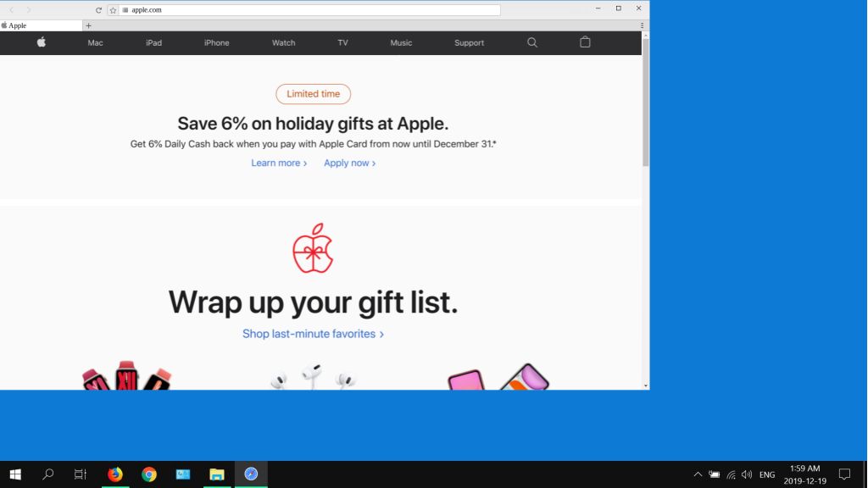Click the page's vertical scrollbar thumb

click(x=645, y=103)
